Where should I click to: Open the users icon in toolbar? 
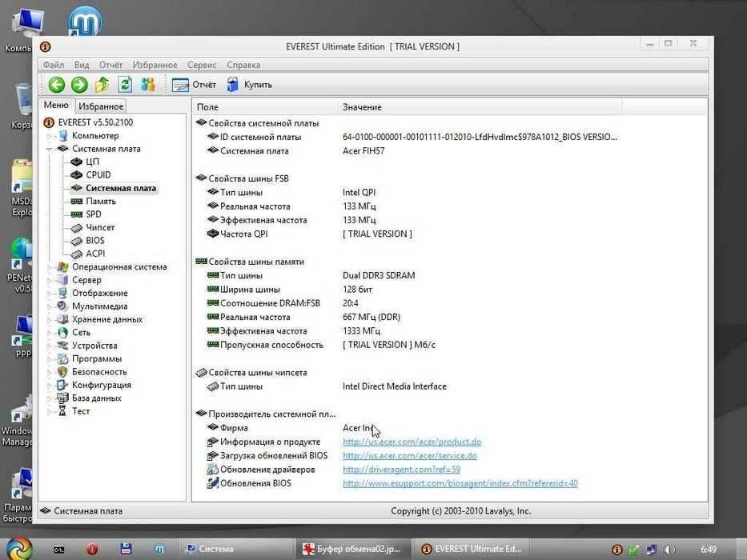click(148, 85)
